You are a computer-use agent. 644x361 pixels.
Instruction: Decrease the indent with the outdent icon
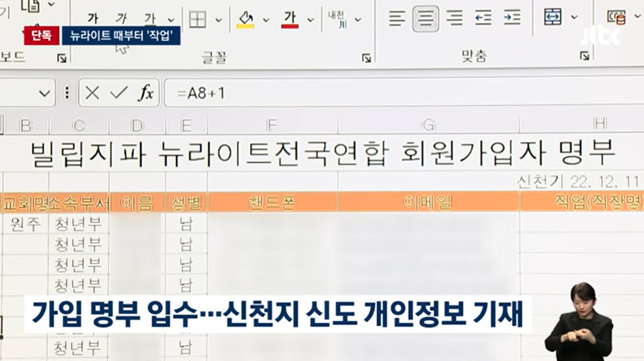coord(483,19)
